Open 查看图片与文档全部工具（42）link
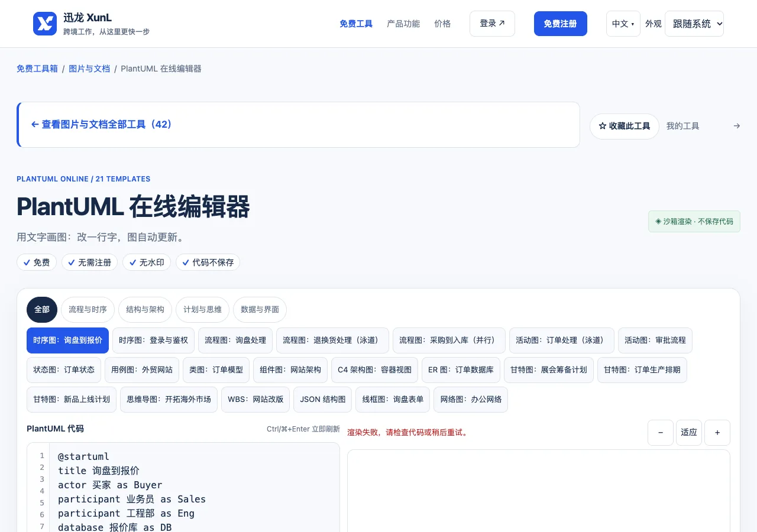This screenshot has width=757, height=532. point(101,125)
